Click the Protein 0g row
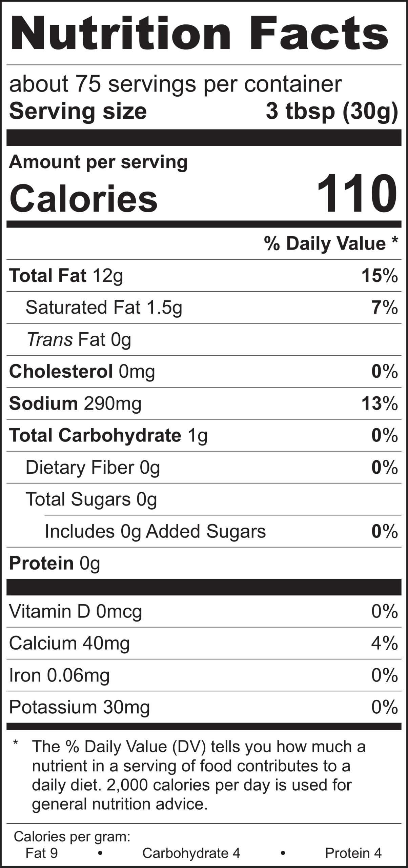Viewport: 408px width, 868px height. point(55,563)
